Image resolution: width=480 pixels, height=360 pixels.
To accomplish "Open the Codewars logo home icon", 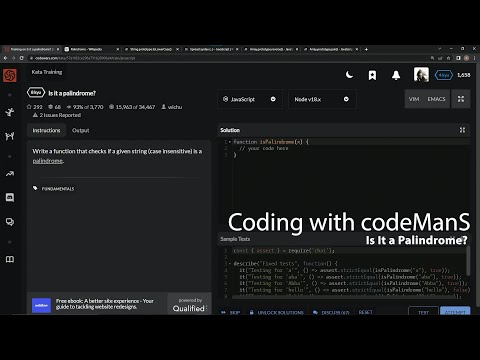I will 10,75.
